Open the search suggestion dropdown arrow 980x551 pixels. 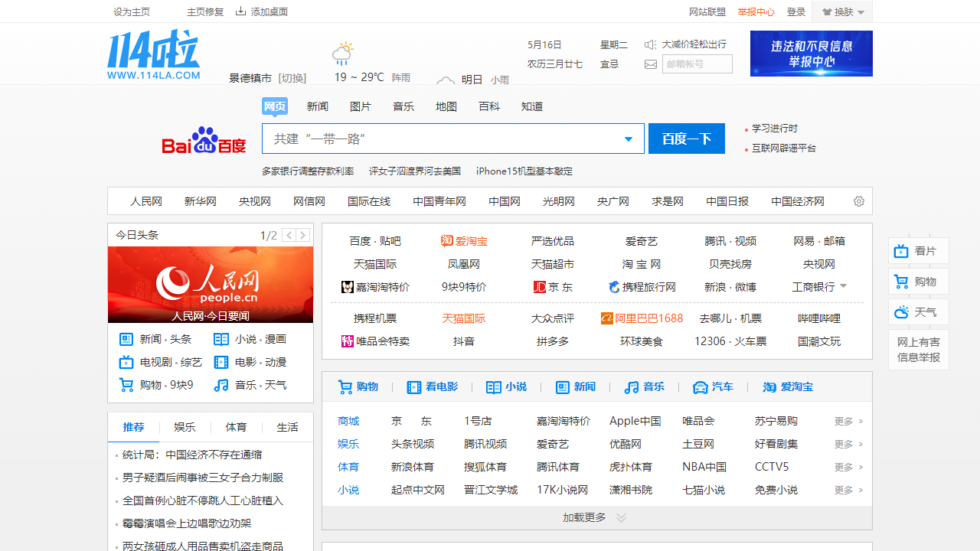629,139
